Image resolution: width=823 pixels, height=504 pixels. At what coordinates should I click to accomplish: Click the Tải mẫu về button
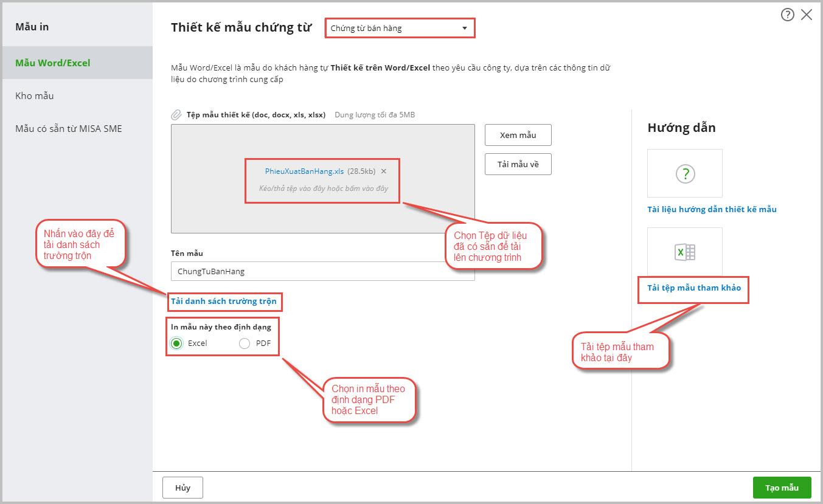[x=518, y=164]
